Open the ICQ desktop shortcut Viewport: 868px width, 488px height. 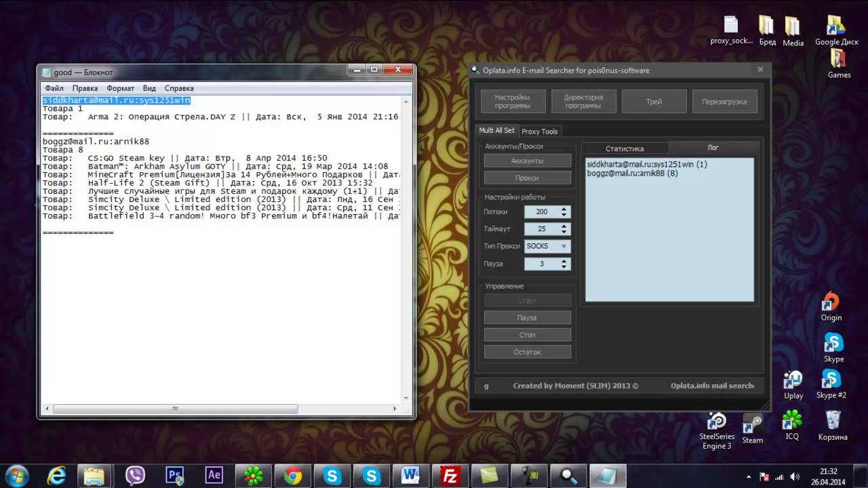[791, 426]
